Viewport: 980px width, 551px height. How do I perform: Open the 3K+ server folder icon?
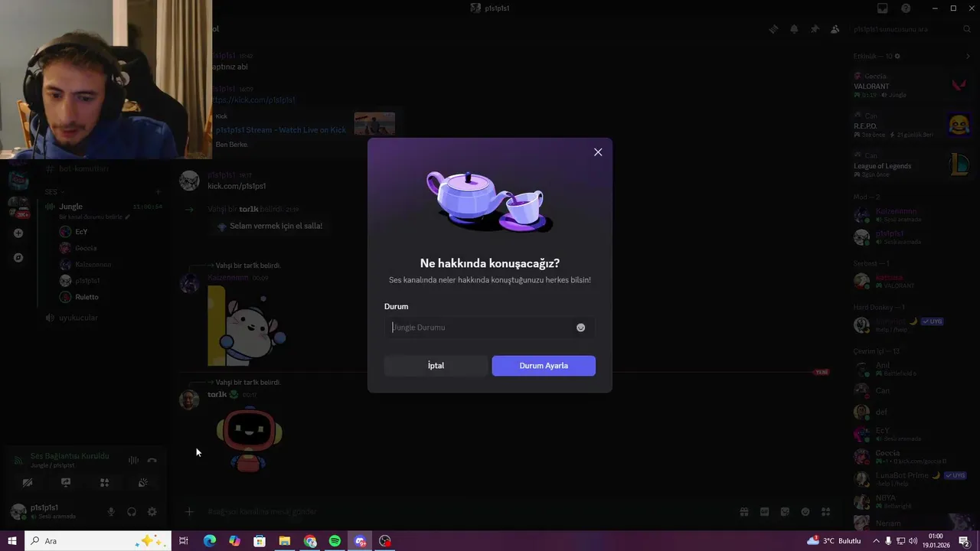click(x=18, y=207)
